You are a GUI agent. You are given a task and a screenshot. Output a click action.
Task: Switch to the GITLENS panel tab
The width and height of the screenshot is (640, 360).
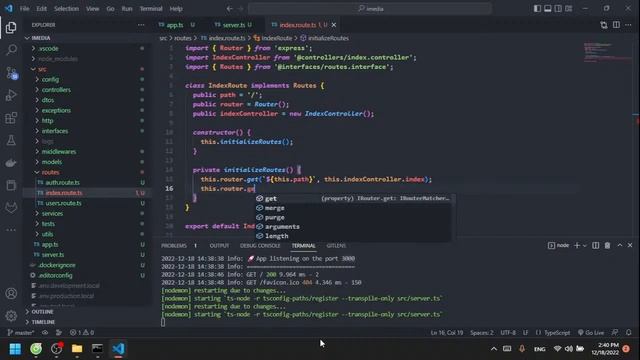(336, 245)
